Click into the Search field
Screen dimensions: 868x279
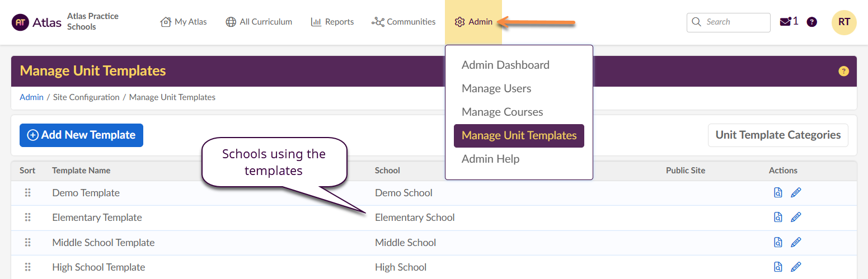pos(734,22)
